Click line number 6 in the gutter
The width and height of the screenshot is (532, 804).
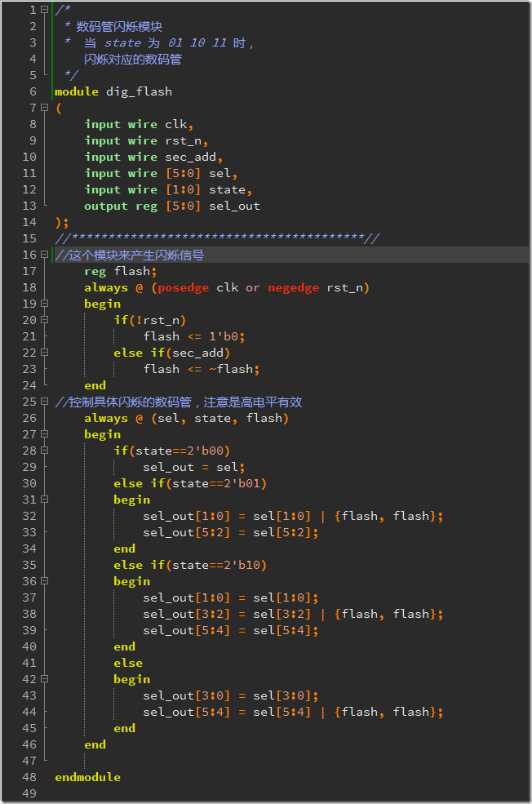pyautogui.click(x=33, y=91)
